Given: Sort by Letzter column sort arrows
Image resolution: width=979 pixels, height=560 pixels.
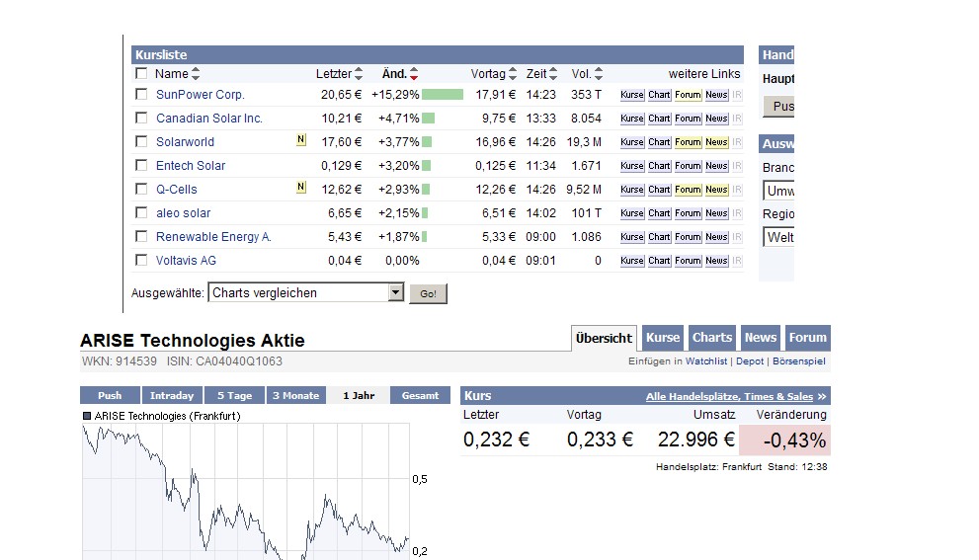Looking at the screenshot, I should 359,74.
